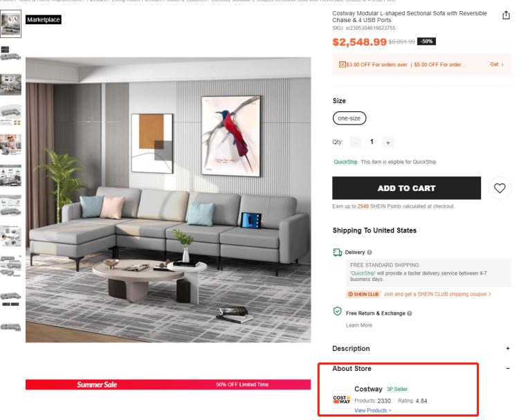Open Learn More under Free Return
This screenshot has width=519, height=420.
[358, 325]
